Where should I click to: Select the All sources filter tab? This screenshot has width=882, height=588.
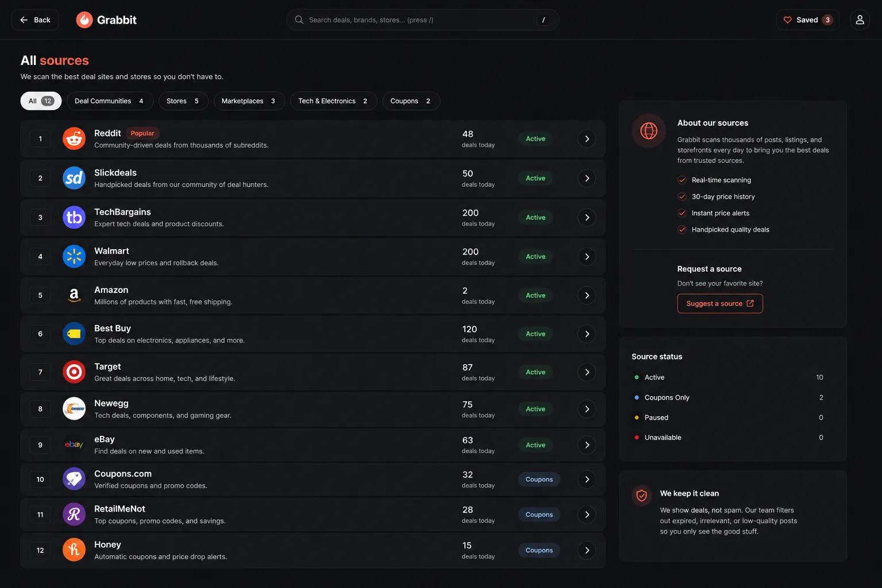(41, 101)
